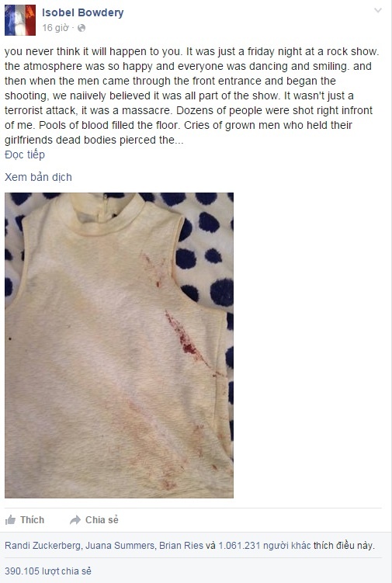Open the blood-stained shirt photo

coord(119,345)
